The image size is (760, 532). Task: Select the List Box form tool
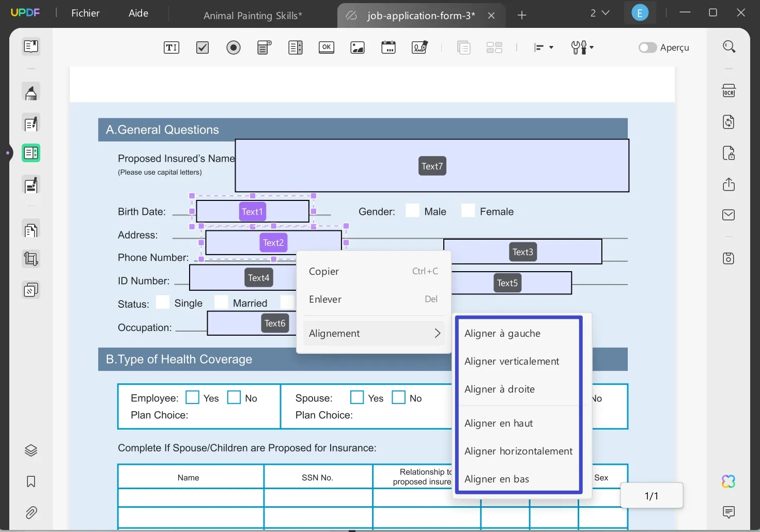(x=296, y=48)
